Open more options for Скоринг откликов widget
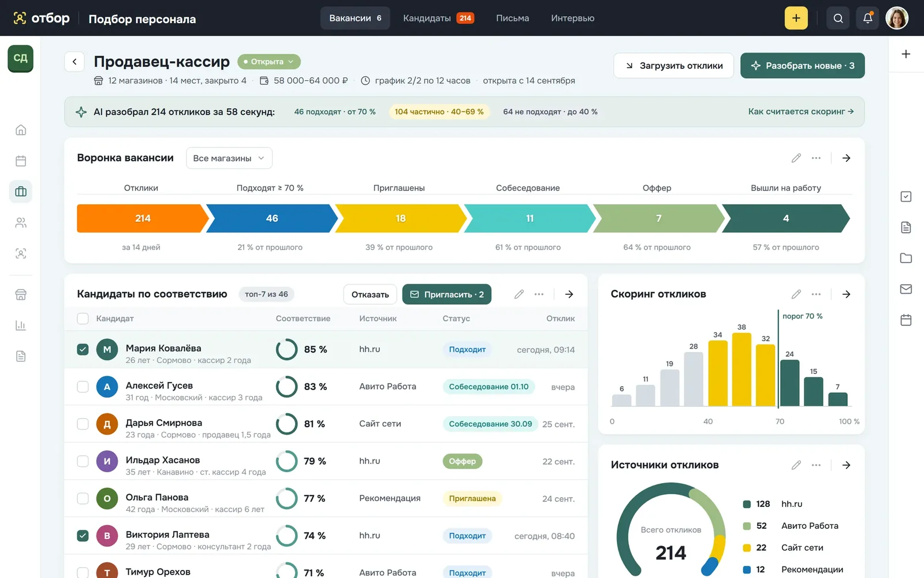 pos(816,294)
